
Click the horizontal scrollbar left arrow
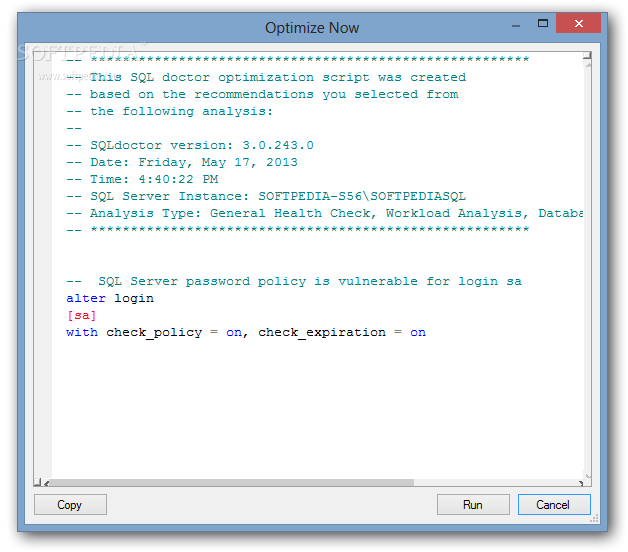(46, 483)
